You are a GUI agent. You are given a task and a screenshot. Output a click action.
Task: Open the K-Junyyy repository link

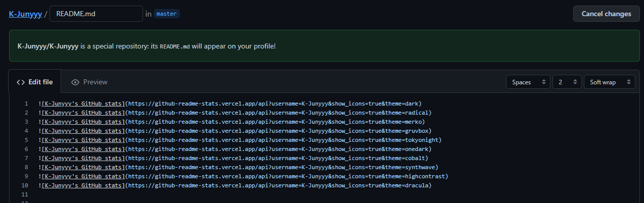pos(25,14)
